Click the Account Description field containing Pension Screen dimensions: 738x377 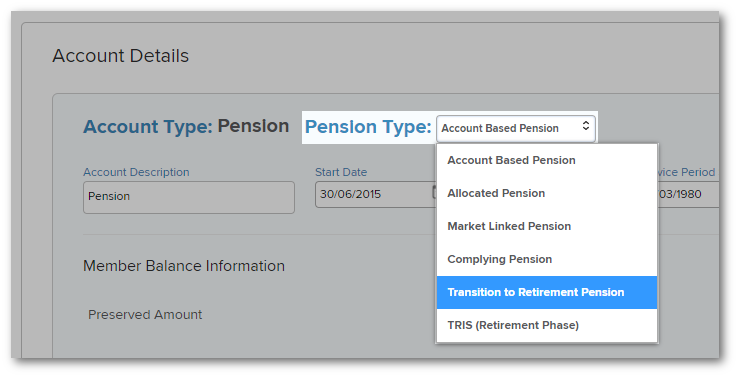click(189, 197)
